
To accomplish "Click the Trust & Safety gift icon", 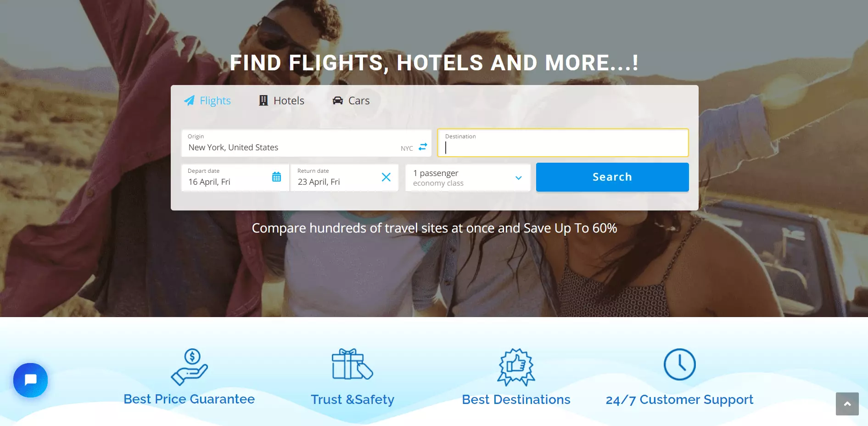I will [353, 364].
